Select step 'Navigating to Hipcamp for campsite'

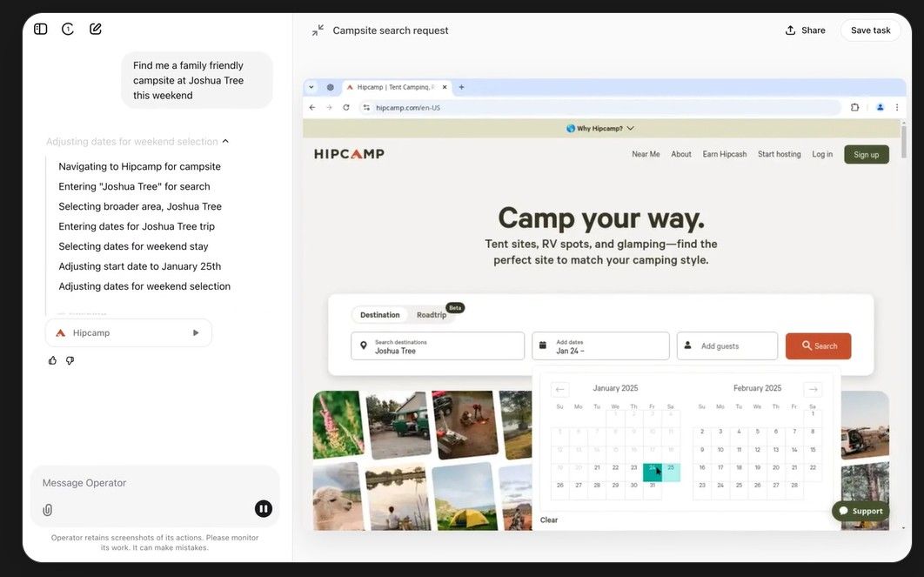pyautogui.click(x=140, y=167)
